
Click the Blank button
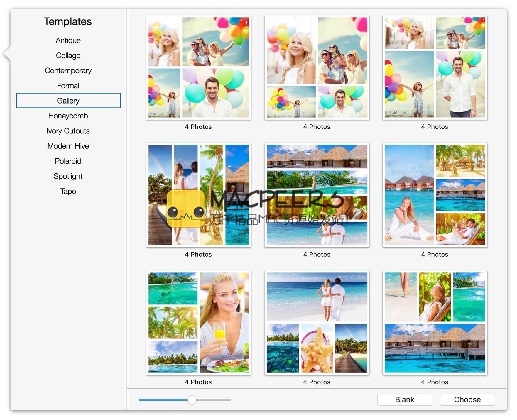pos(404,399)
